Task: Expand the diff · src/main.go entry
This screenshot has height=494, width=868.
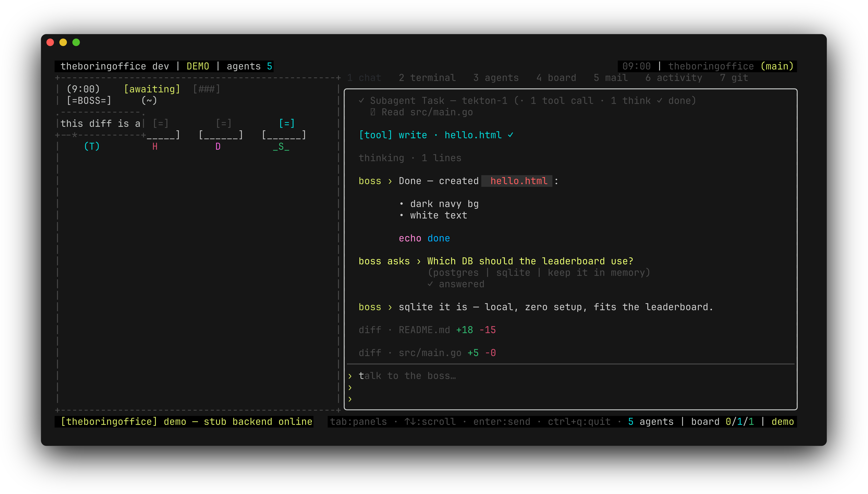Action: [x=427, y=353]
